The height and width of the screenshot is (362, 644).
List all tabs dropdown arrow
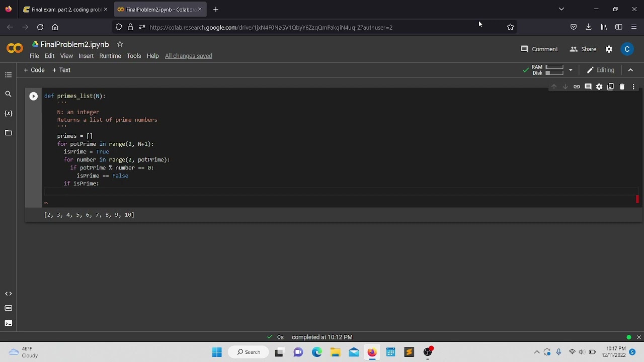[x=561, y=9]
